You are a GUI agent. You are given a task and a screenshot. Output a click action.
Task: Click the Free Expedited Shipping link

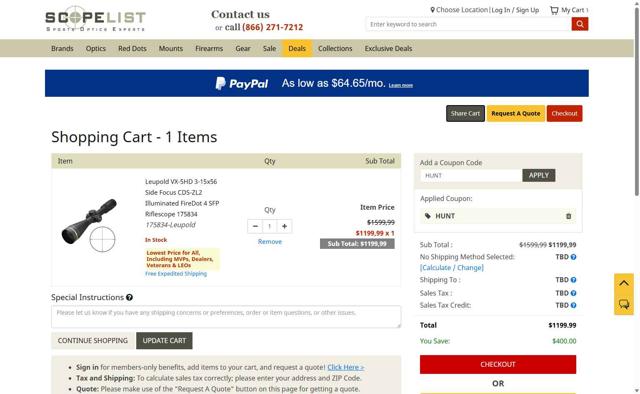176,274
